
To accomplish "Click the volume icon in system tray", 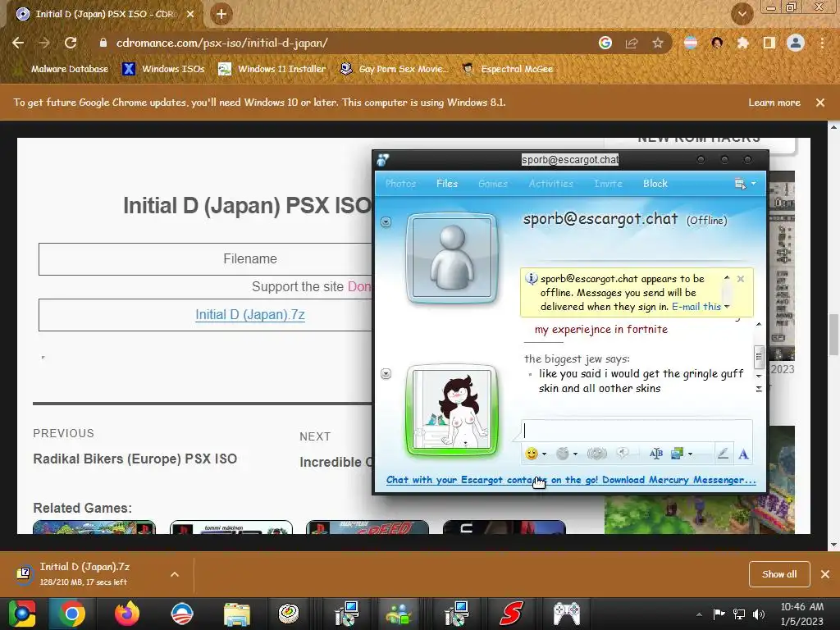I will 759,614.
